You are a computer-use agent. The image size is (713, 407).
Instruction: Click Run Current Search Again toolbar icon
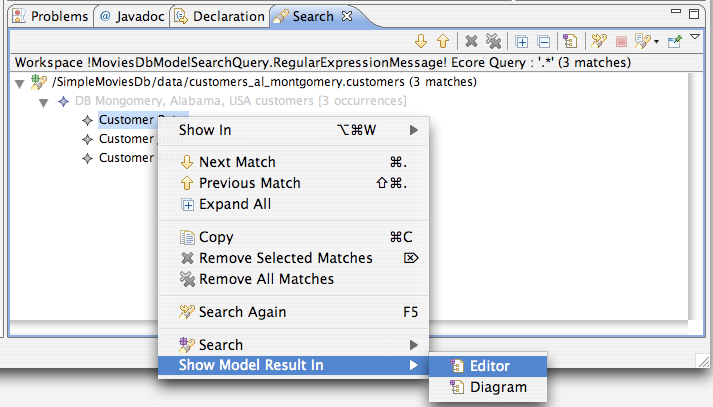coord(599,41)
